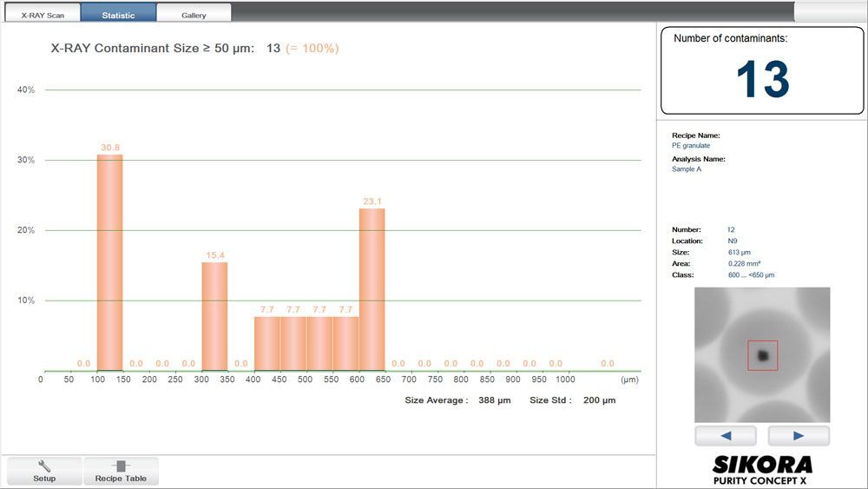The width and height of the screenshot is (868, 489).
Task: Select the 30.8% bar at 100–150 µm
Action: [x=109, y=262]
